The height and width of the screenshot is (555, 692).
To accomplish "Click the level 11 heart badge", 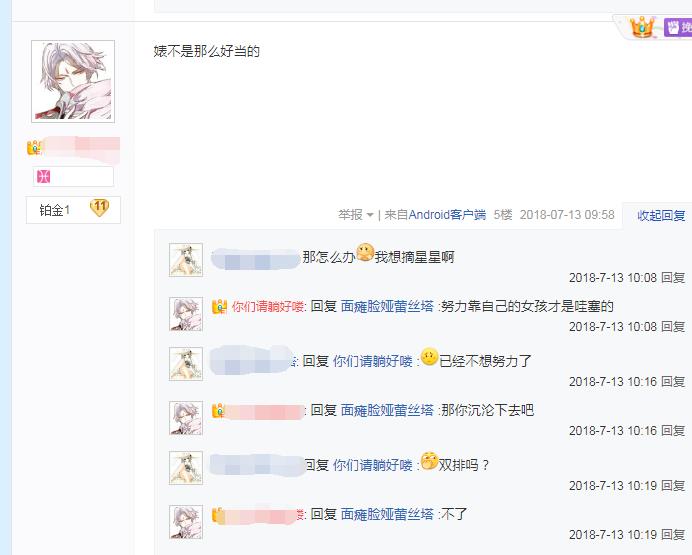I will [x=99, y=207].
